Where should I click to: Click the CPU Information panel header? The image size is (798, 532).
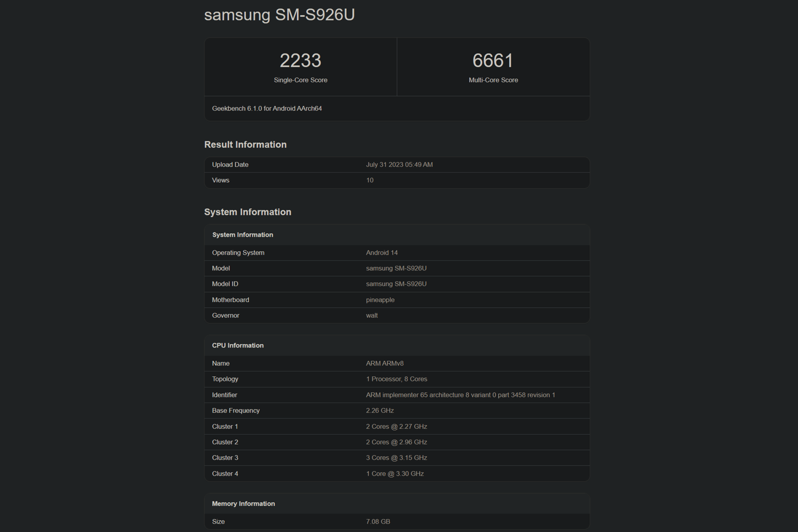pos(238,345)
